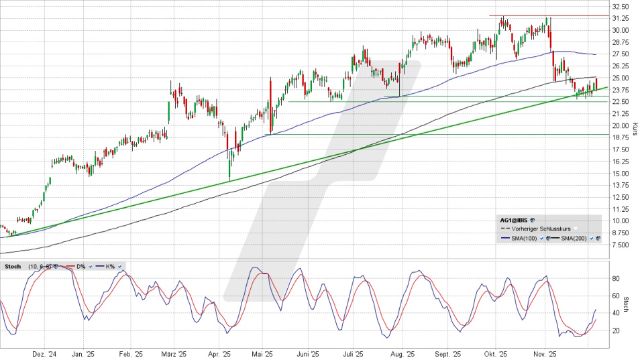The image size is (644, 362).
Task: Click the 32.50 price axis label
Action: coord(620,6)
